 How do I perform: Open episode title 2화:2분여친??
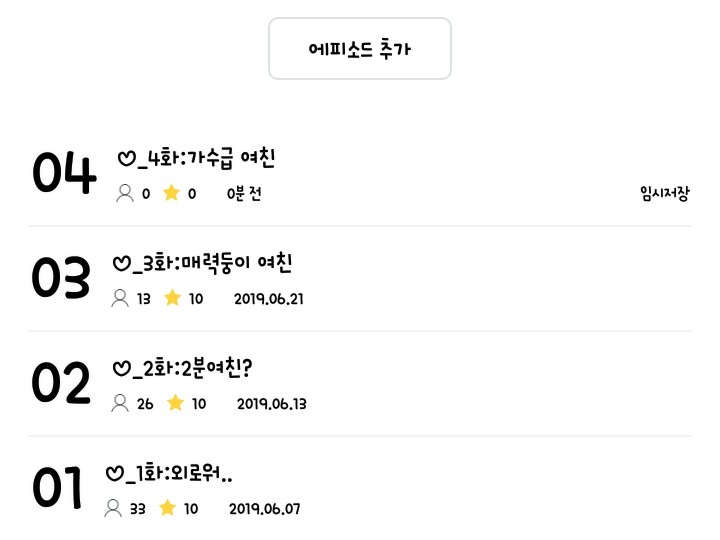click(185, 368)
